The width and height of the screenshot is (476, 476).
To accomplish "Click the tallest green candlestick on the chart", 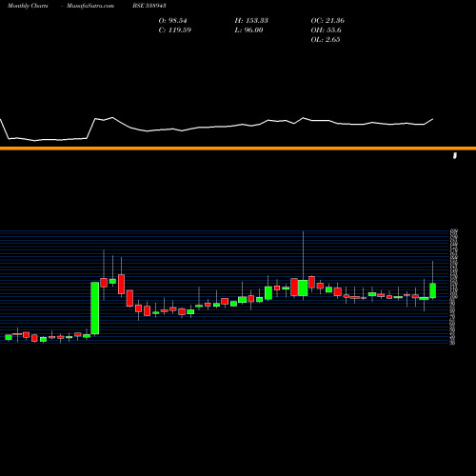I will click(x=95, y=308).
